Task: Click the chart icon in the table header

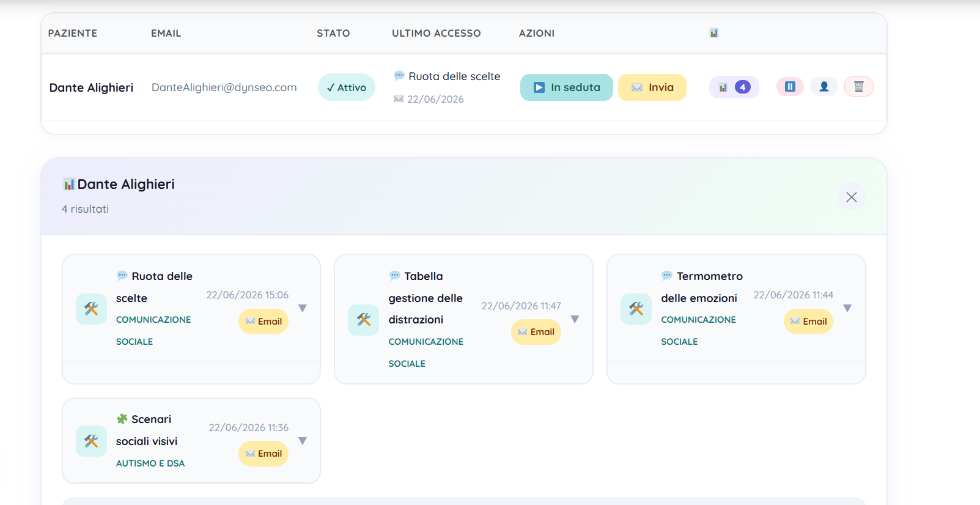Action: click(713, 33)
